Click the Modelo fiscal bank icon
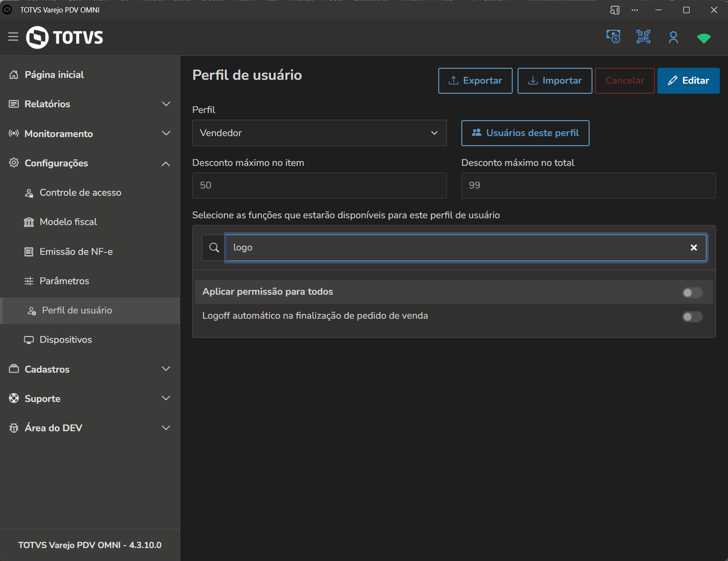This screenshot has height=561, width=728. tap(29, 222)
